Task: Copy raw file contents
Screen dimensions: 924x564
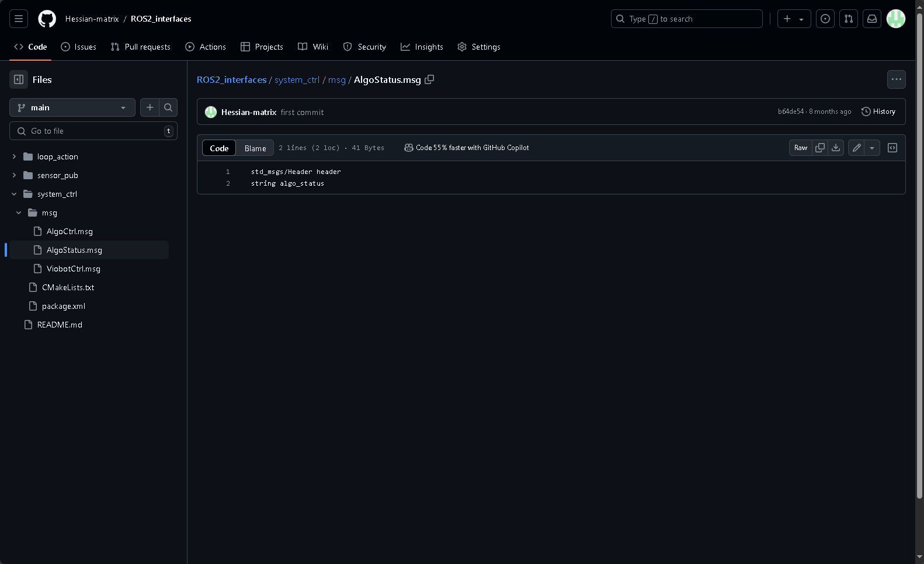Action: click(x=820, y=148)
